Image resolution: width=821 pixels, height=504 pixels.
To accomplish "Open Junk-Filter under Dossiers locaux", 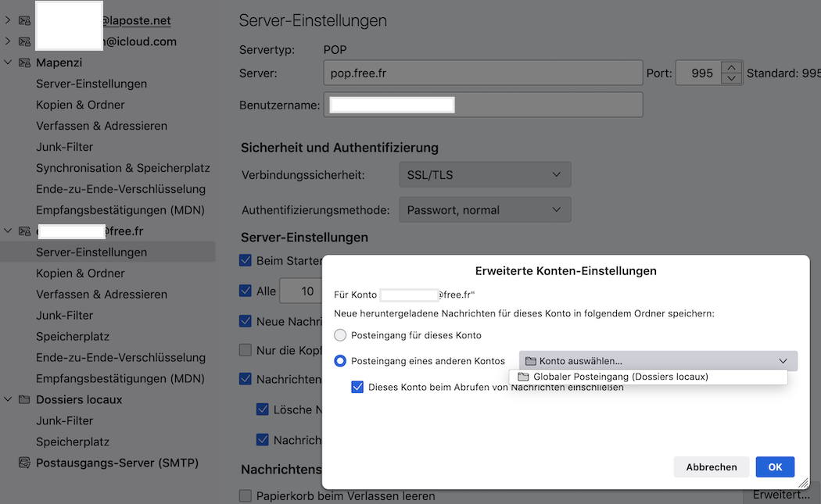I will [64, 420].
